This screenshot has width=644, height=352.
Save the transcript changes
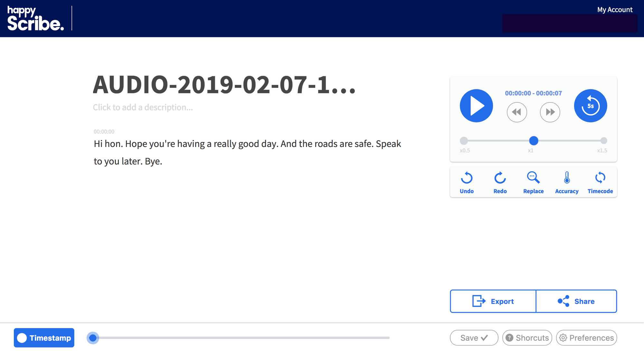pyautogui.click(x=474, y=338)
